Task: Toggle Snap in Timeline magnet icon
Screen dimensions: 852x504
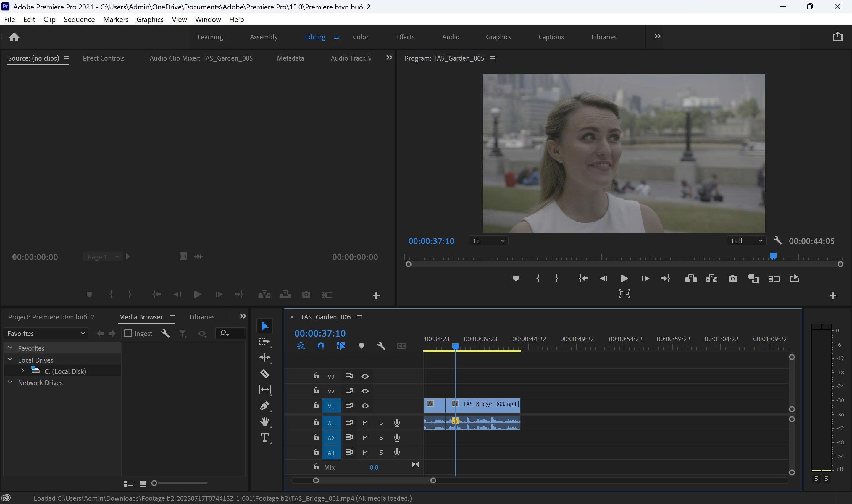Action: (321, 346)
